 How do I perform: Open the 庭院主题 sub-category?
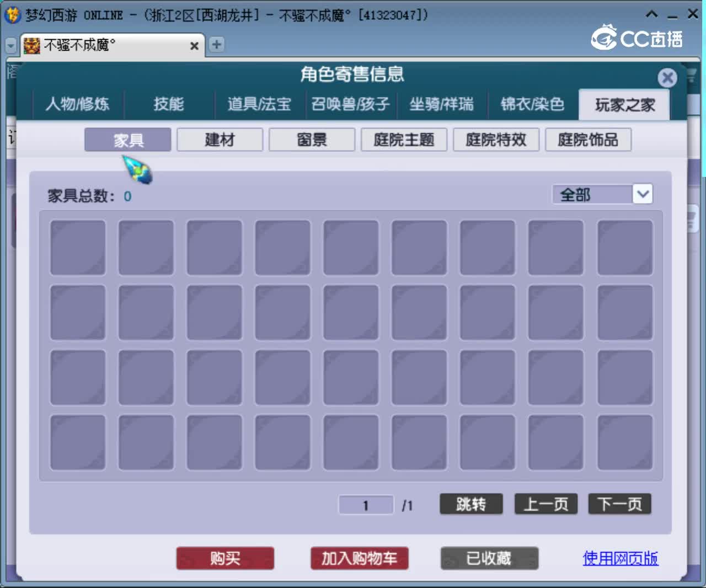click(404, 140)
